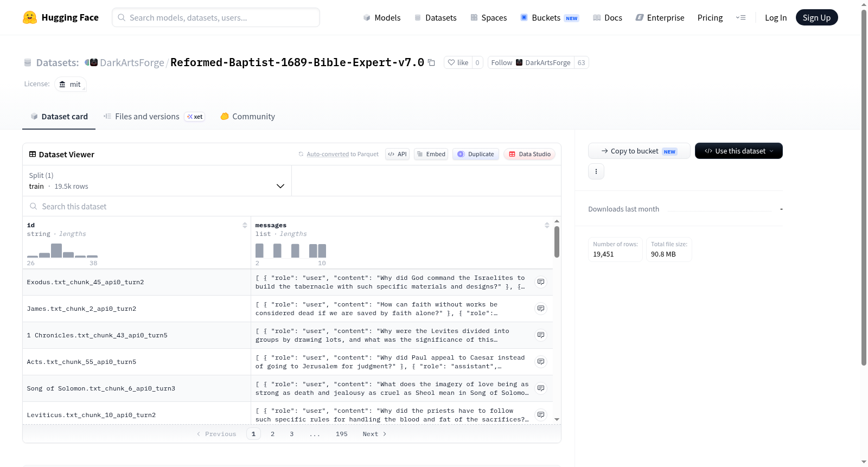Click the follower count 63

point(581,62)
